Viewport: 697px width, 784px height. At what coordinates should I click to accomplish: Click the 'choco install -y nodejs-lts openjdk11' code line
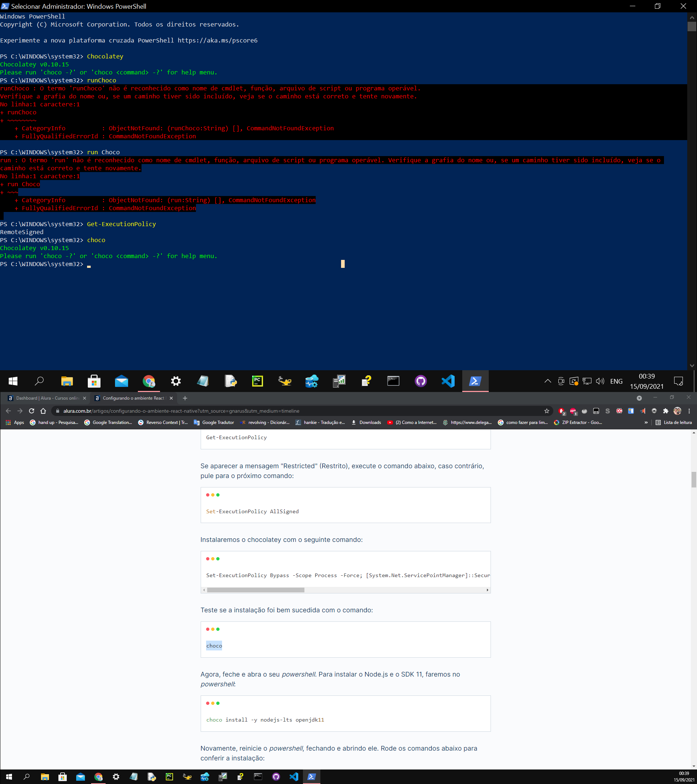[265, 719]
